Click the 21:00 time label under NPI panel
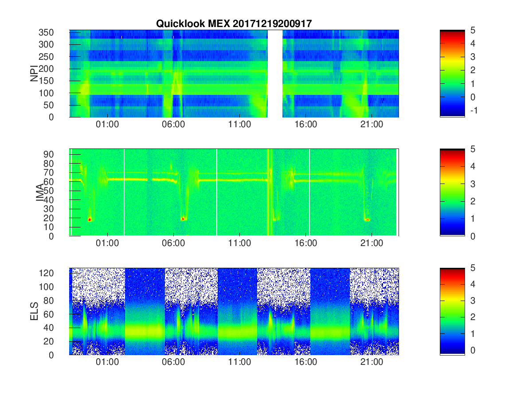The image size is (532, 399). click(372, 125)
